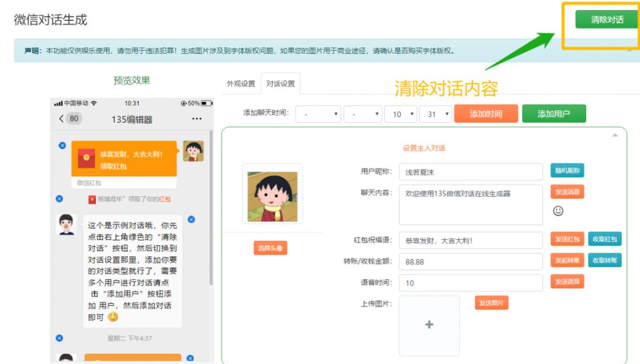Select the 对话设置 tab

click(281, 84)
